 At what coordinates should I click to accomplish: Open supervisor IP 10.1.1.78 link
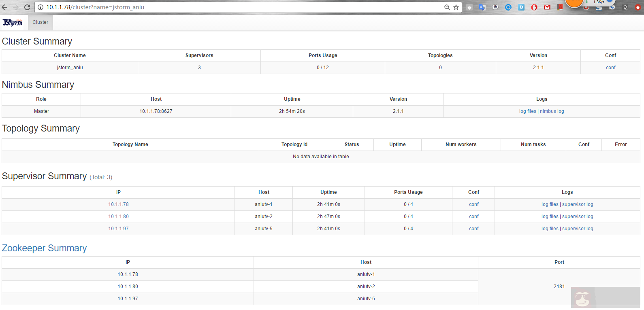click(118, 204)
